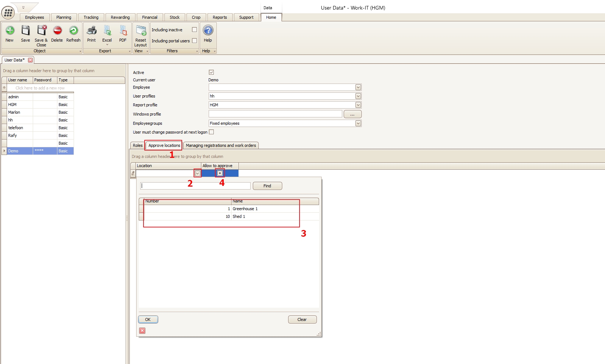Open the Reports ribbon tab
605x364 pixels.
click(x=220, y=17)
